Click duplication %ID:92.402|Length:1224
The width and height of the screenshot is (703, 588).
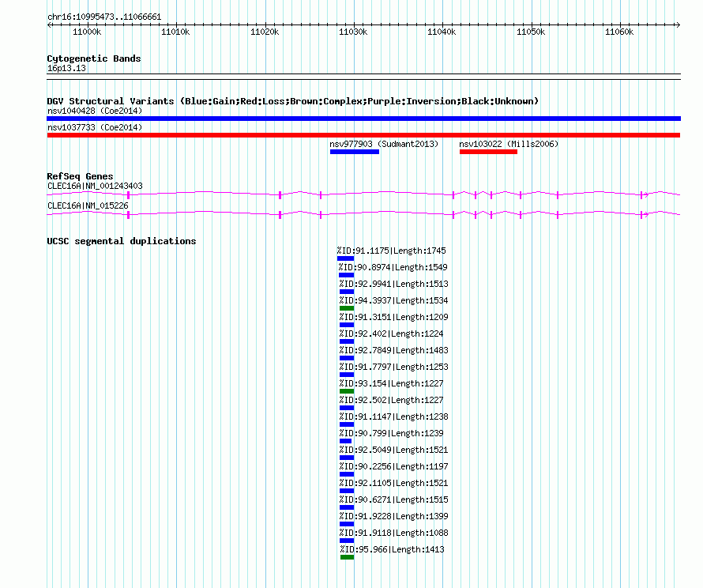tap(392, 334)
